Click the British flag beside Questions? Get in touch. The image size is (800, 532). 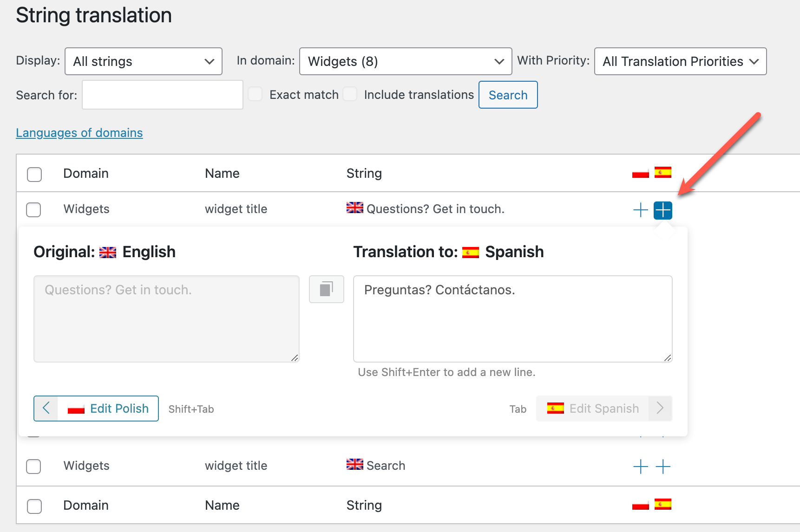(354, 208)
